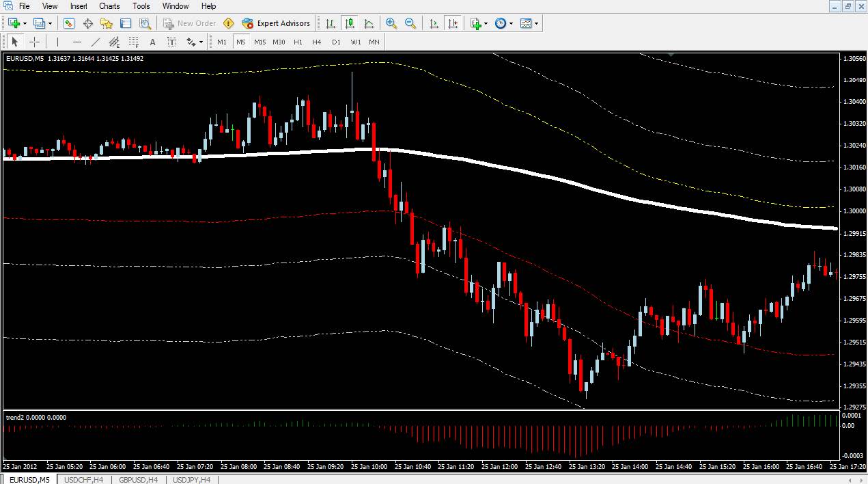Zoom out of the chart

pyautogui.click(x=410, y=23)
